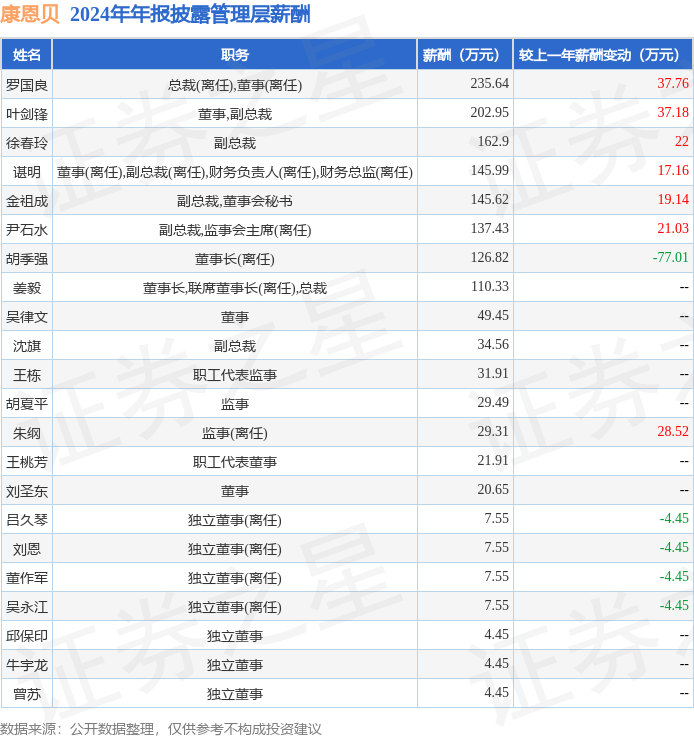Click salary value 235.64

tap(489, 83)
